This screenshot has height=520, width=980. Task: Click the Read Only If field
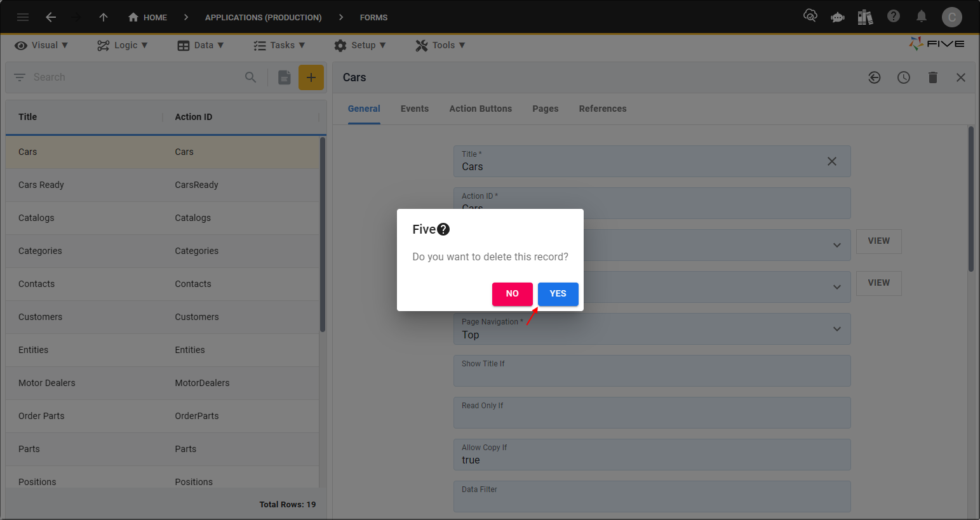point(652,413)
